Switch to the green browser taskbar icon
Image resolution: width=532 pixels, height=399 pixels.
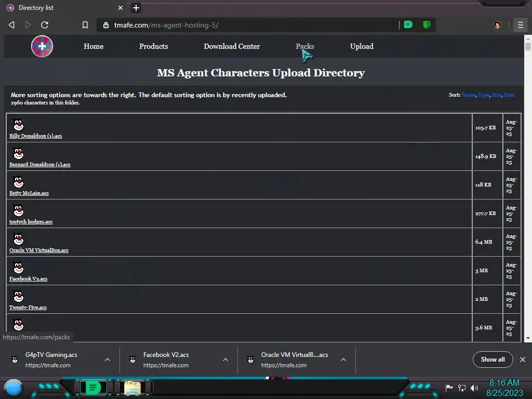pyautogui.click(x=93, y=388)
